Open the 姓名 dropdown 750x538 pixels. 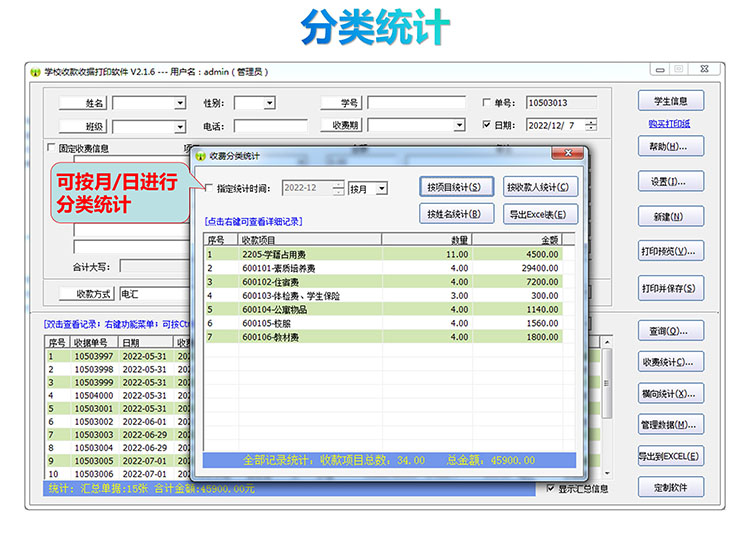(180, 103)
